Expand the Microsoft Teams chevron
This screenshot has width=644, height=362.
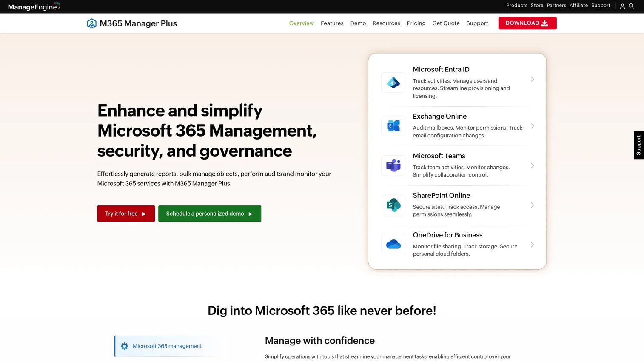(x=532, y=165)
